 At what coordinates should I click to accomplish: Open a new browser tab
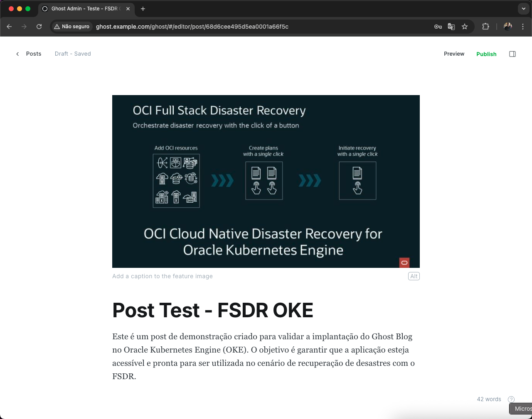(x=143, y=9)
